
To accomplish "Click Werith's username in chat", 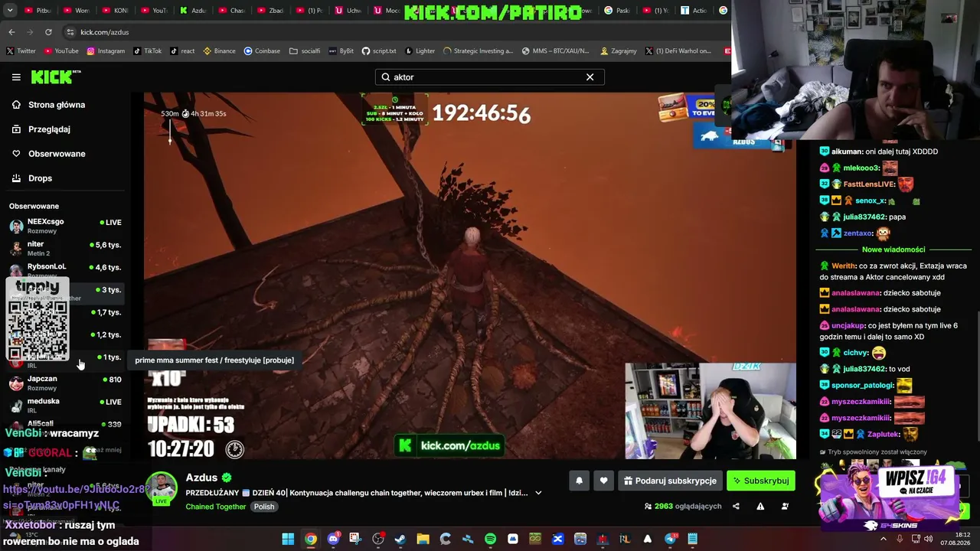I will [x=844, y=266].
